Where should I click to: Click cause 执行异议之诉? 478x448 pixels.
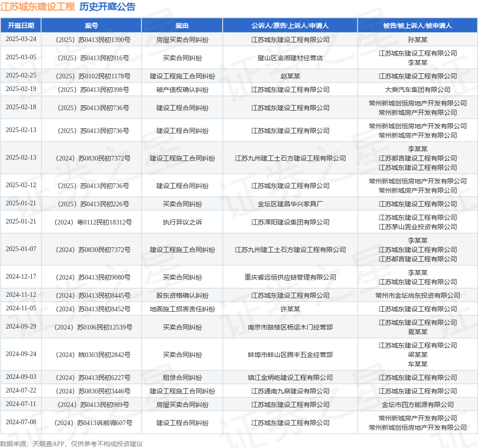pyautogui.click(x=183, y=223)
